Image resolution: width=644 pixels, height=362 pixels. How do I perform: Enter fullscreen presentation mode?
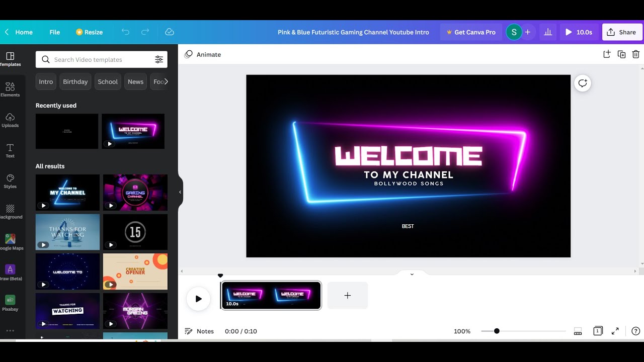pyautogui.click(x=615, y=331)
